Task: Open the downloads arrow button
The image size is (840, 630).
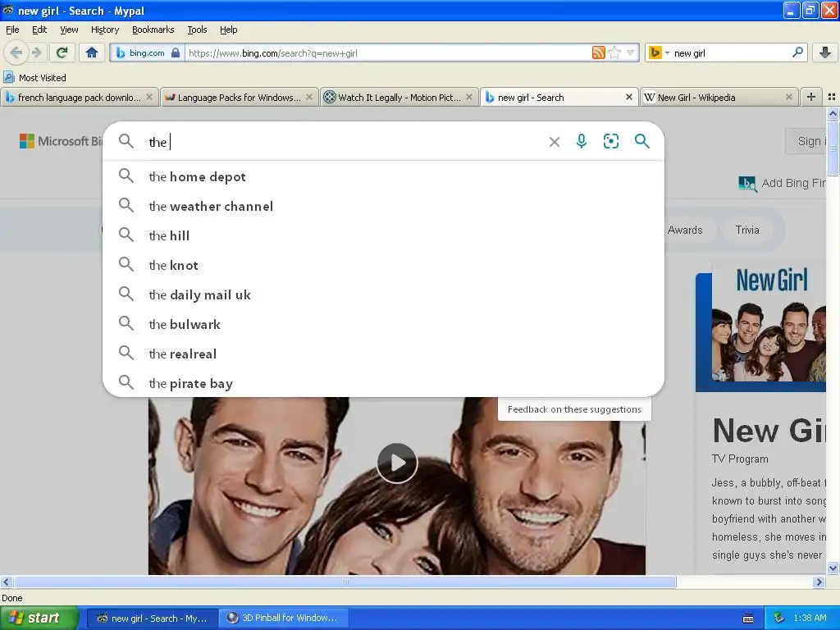Action: coord(825,52)
